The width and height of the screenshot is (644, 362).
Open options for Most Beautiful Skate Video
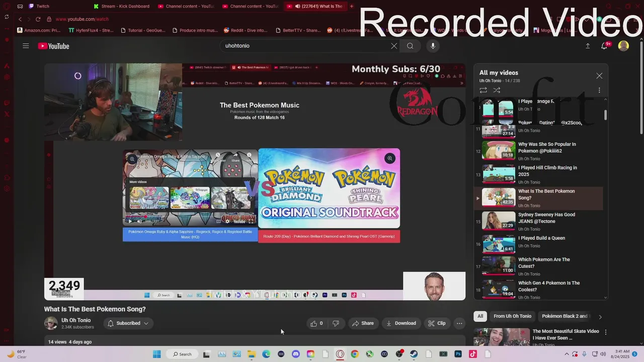pos(605,332)
